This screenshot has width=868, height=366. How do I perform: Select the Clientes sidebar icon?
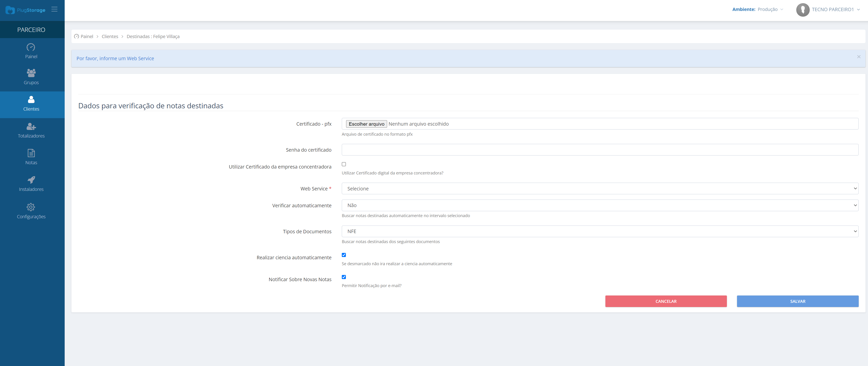point(31,99)
